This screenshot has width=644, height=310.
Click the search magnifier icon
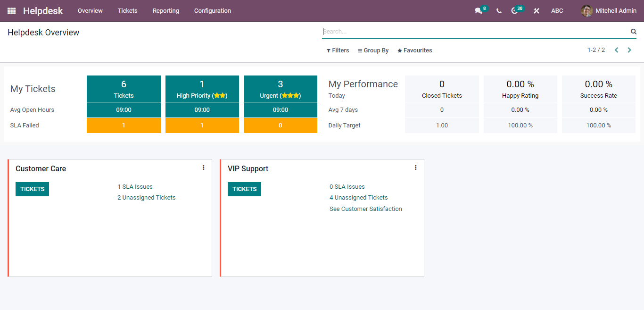point(634,32)
